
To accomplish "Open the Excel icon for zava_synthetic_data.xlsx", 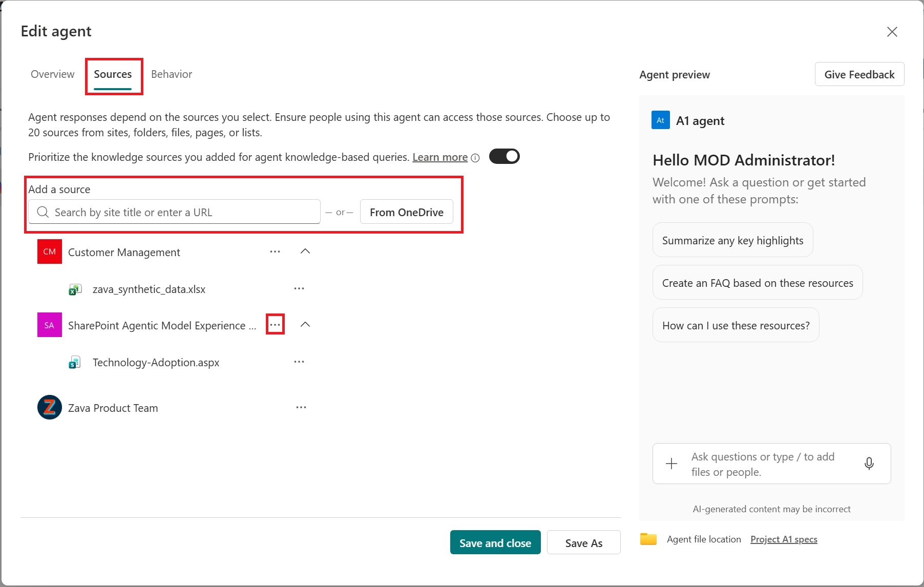I will (x=75, y=289).
